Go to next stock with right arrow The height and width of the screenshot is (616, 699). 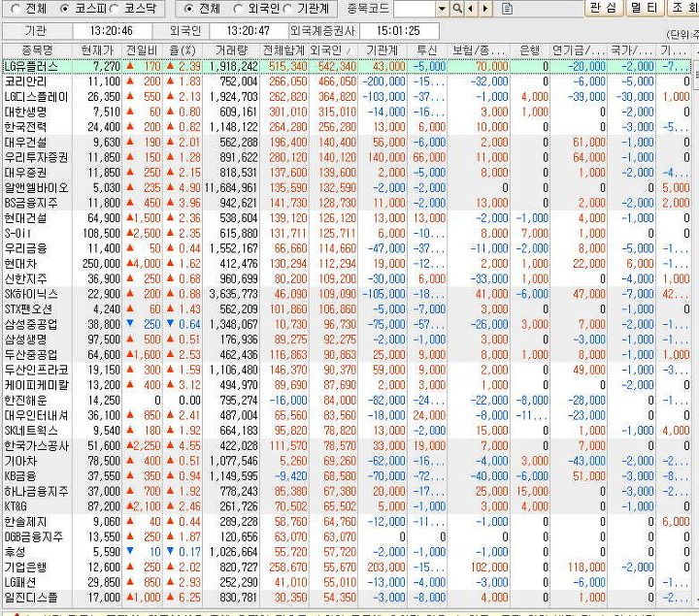tap(485, 9)
